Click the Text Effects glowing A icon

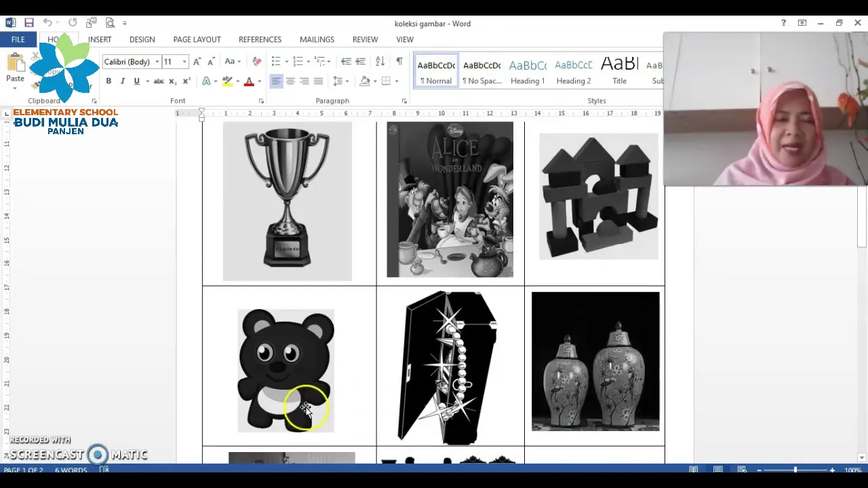tap(206, 81)
